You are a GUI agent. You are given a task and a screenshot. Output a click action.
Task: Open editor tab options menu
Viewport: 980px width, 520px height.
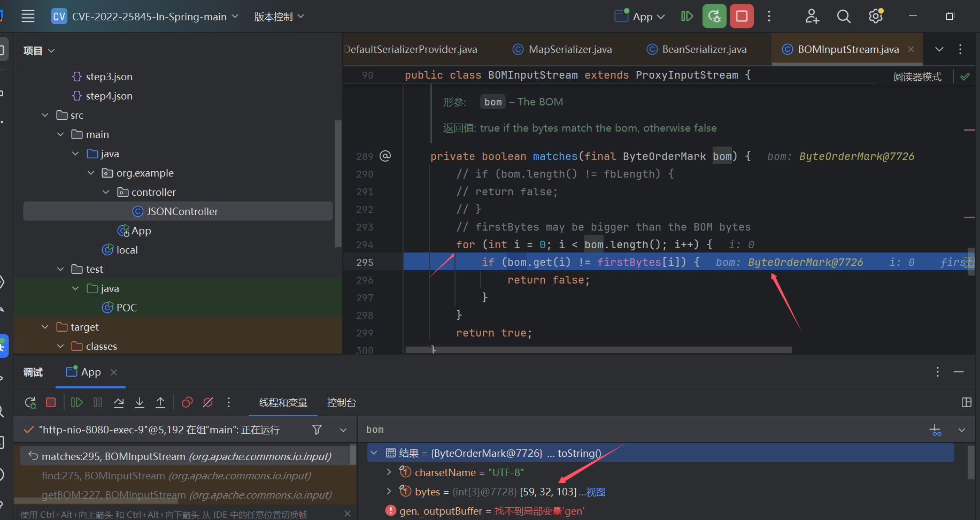click(960, 49)
